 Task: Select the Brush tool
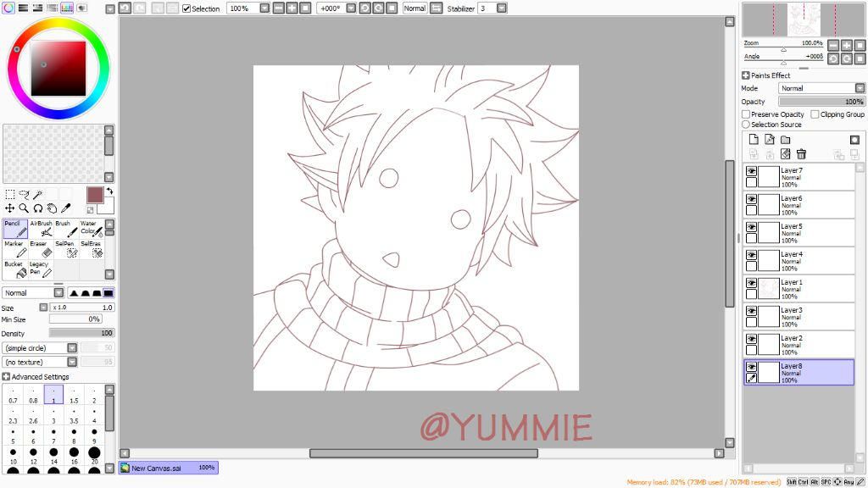click(x=66, y=229)
